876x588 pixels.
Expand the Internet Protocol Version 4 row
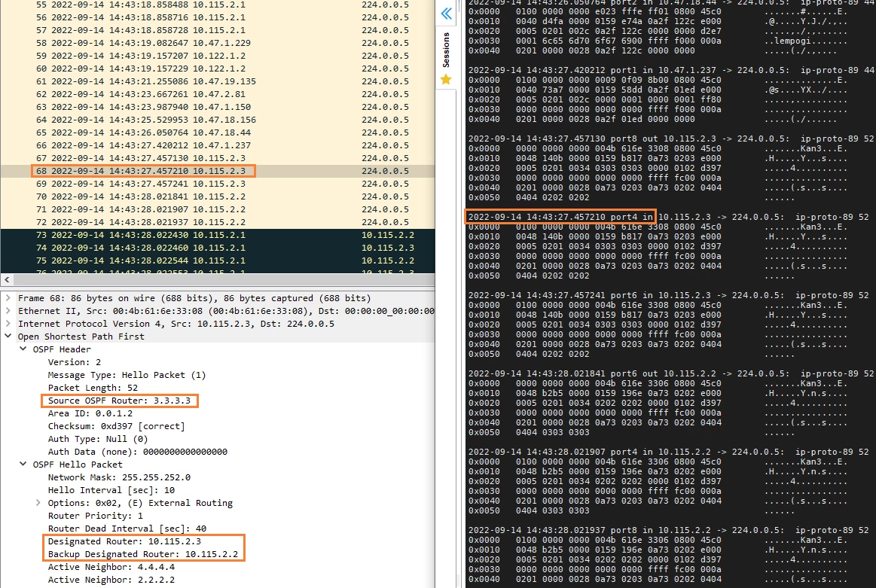coord(8,324)
